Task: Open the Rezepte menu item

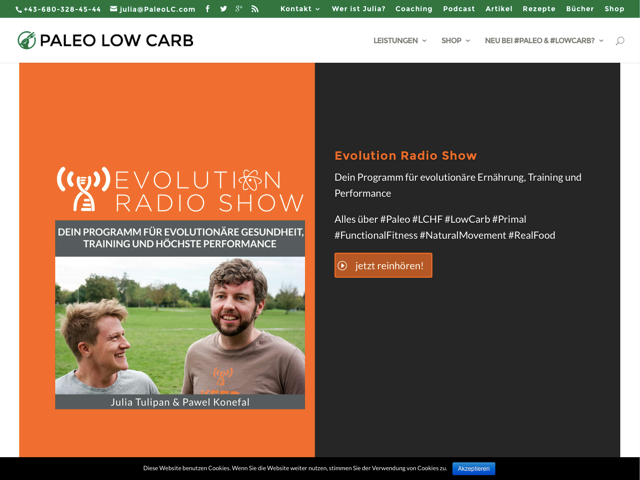Action: [x=539, y=9]
